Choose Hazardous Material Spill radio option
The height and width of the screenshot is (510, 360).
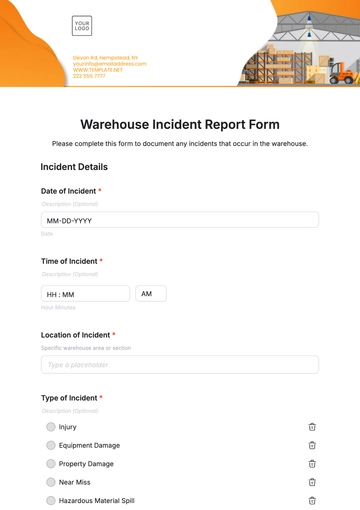coord(51,501)
